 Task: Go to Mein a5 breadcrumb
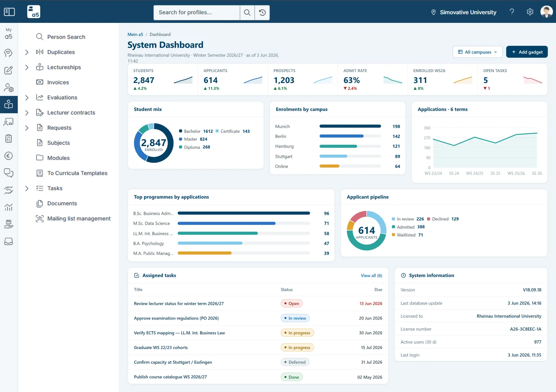(135, 34)
